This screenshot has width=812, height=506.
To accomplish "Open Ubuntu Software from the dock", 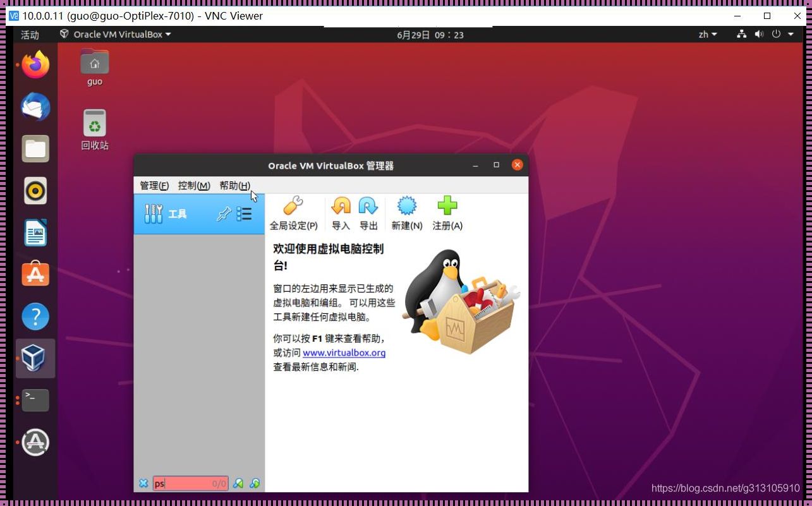I will (35, 274).
